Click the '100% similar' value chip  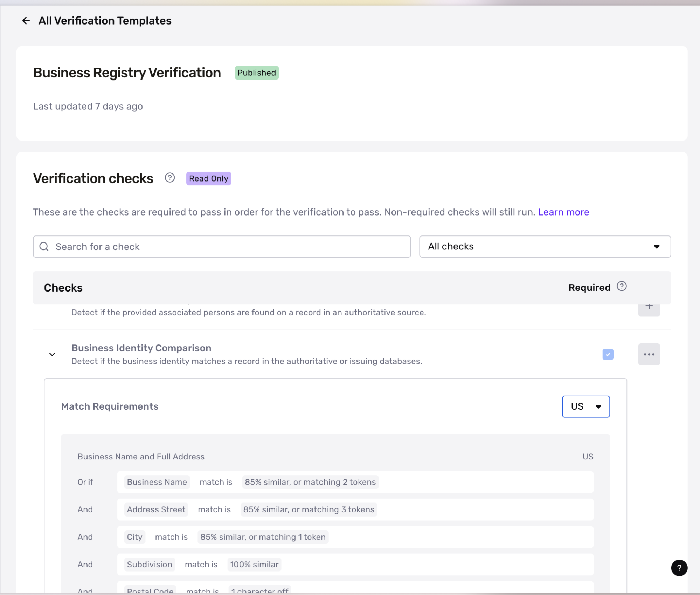pyautogui.click(x=254, y=565)
